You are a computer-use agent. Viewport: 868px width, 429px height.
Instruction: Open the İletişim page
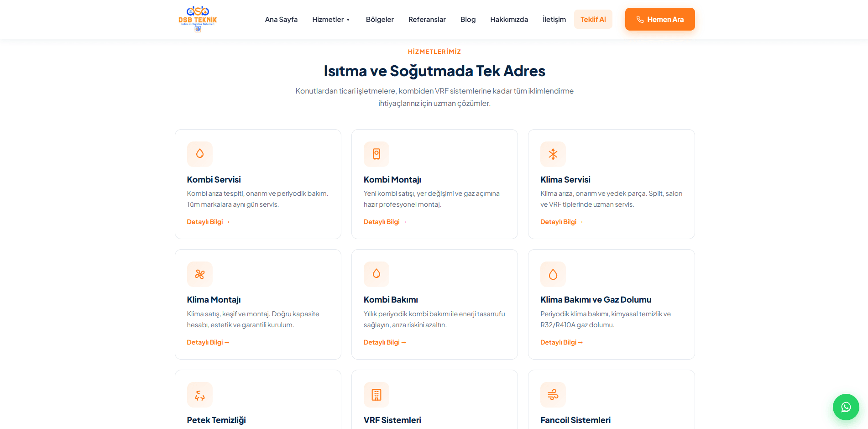coord(554,19)
